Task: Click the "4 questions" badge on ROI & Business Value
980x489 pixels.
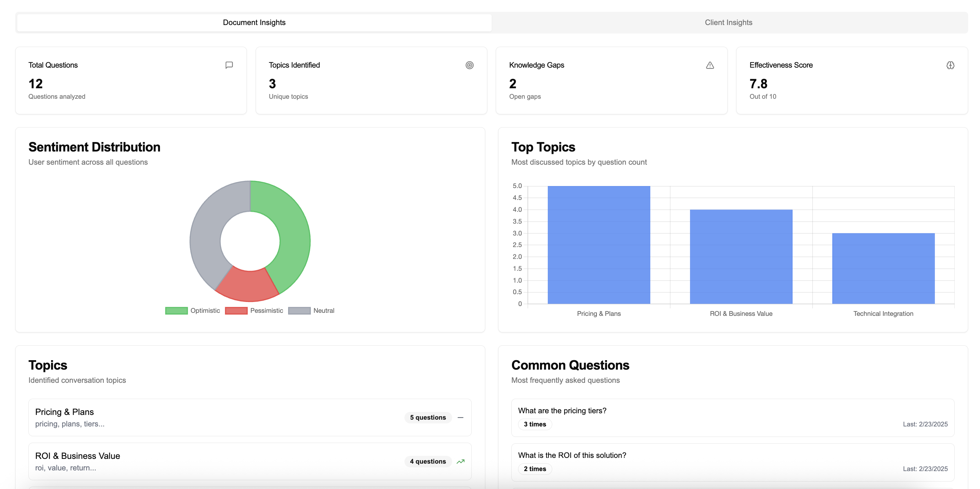Action: (427, 461)
